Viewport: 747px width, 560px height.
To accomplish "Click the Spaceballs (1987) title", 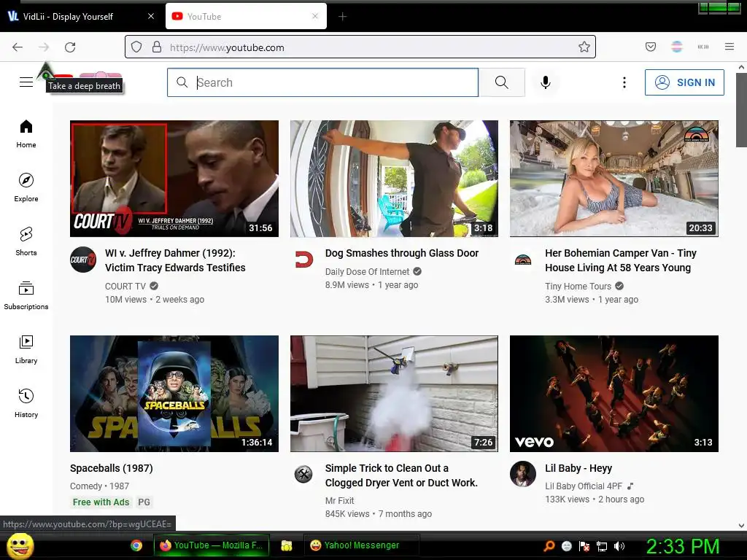I will [112, 469].
